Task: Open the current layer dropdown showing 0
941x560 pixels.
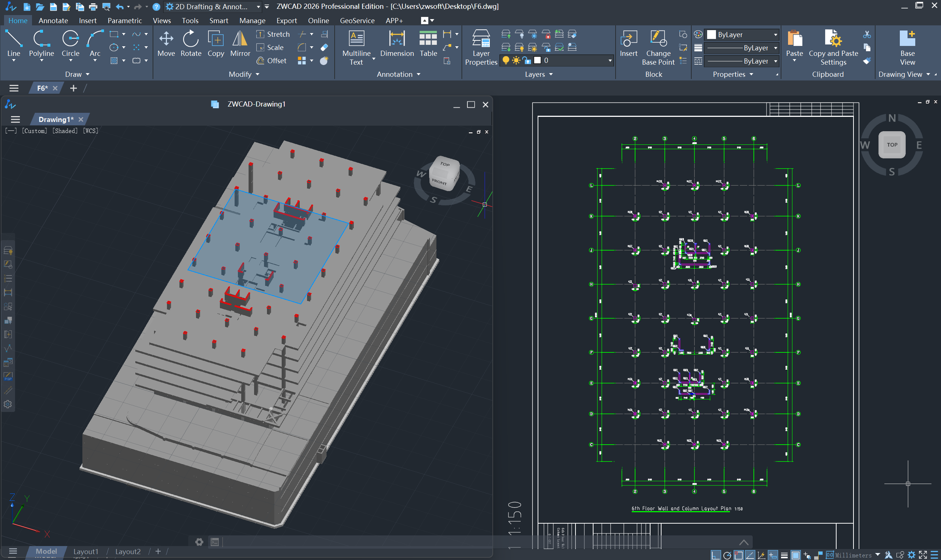Action: point(557,60)
